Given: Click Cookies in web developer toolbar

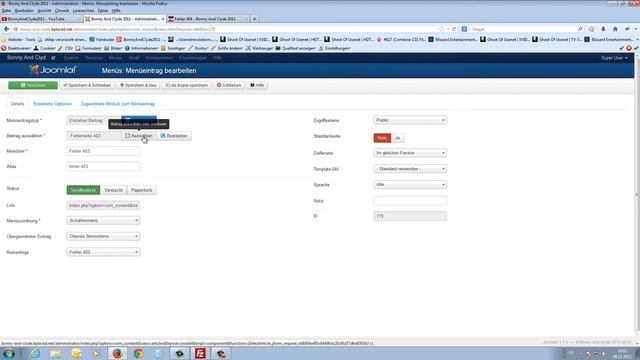Looking at the screenshot, I should pos(44,48).
